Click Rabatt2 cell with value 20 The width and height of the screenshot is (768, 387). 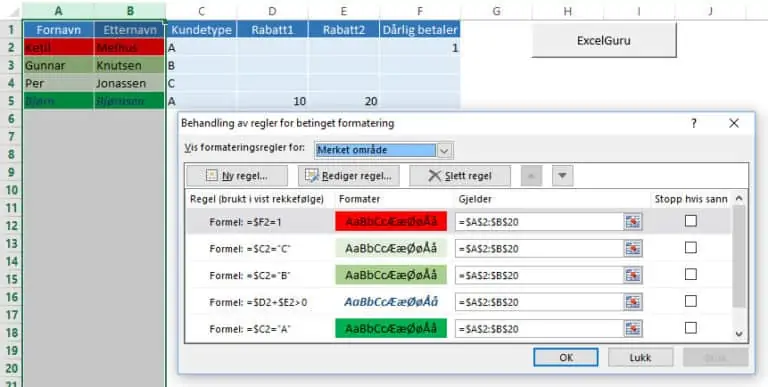point(344,101)
